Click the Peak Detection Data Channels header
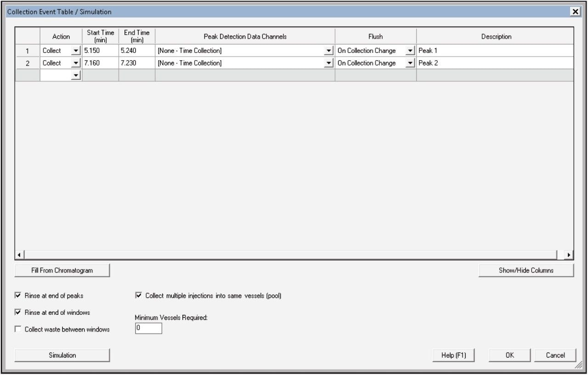This screenshot has width=588, height=375. 245,36
